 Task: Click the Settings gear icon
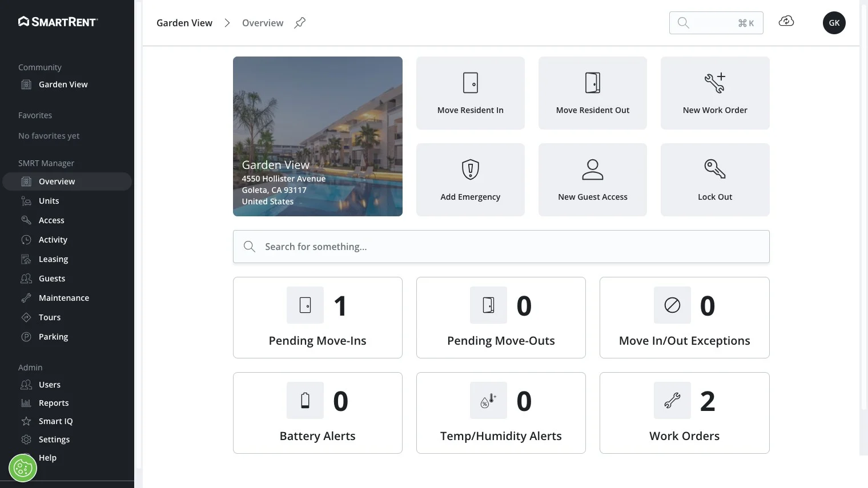(x=26, y=439)
